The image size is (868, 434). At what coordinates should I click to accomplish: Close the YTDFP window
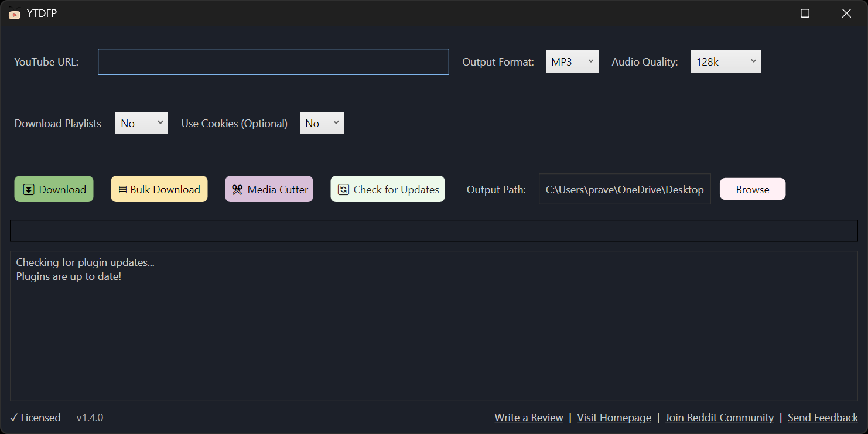846,13
